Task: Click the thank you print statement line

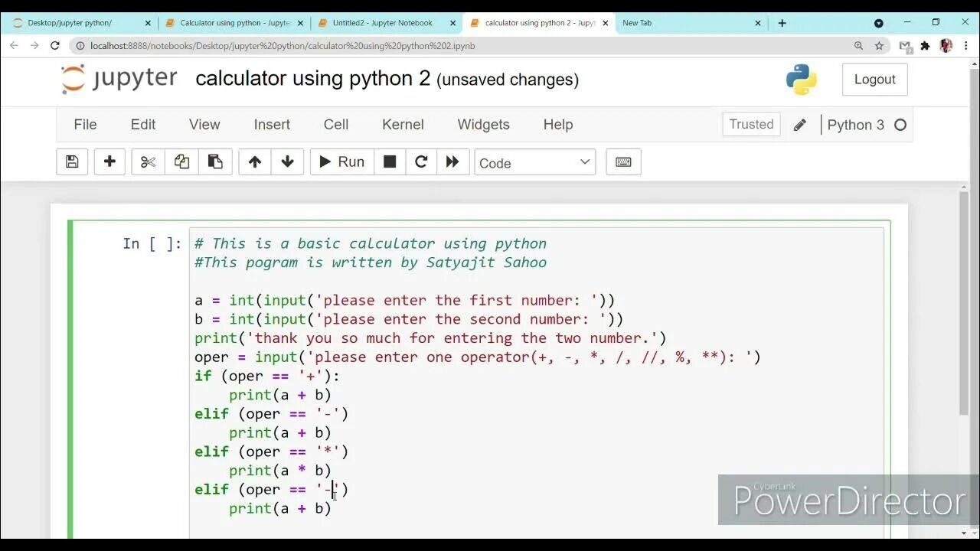Action: [430, 338]
